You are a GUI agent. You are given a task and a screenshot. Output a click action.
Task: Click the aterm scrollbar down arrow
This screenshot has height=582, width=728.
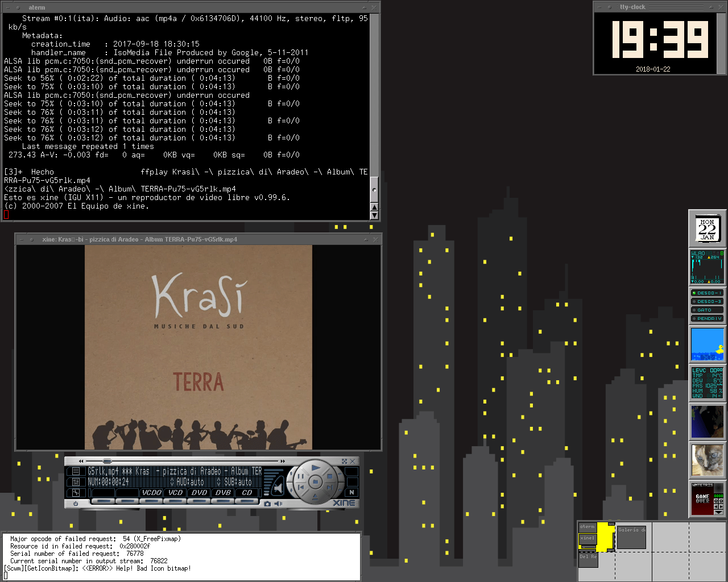(x=374, y=215)
